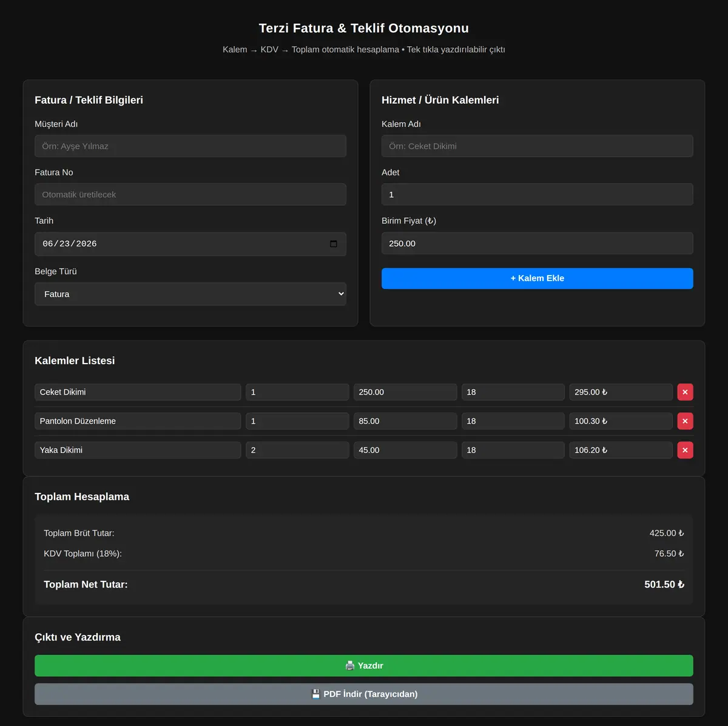Delete the Ceket Dikimi row

[685, 392]
